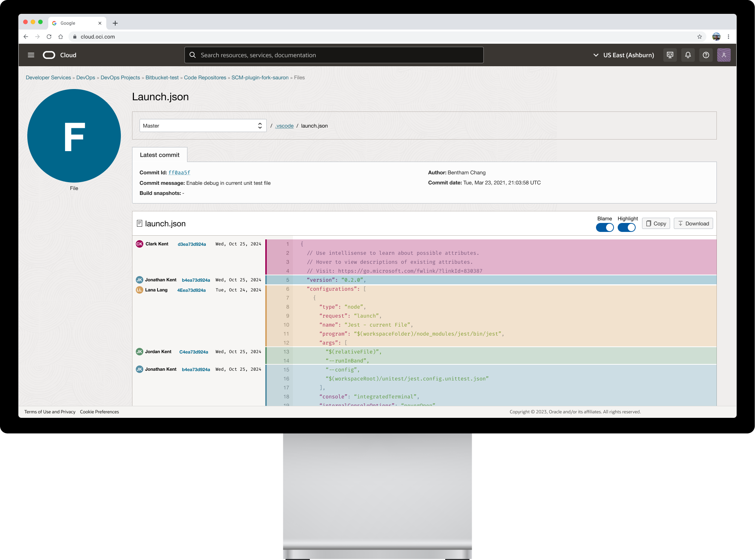Turn off the Blame toggle
755x560 pixels.
coord(605,227)
